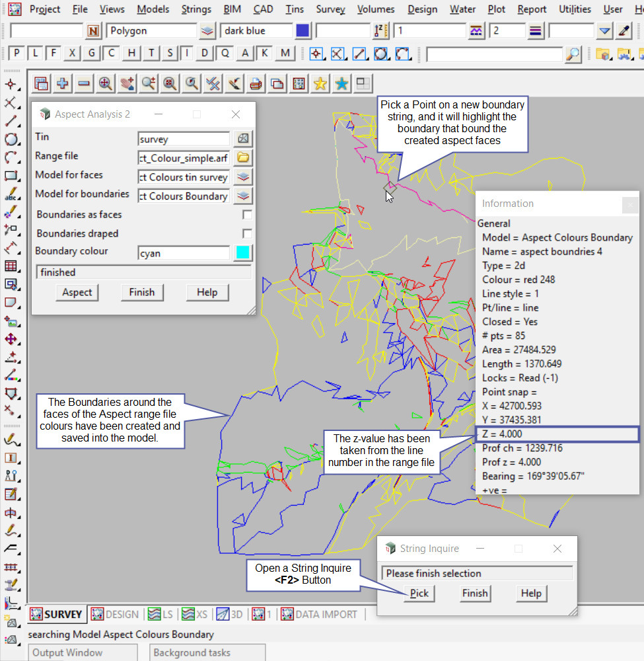Toggle the P snap button
644x661 pixels.
pyautogui.click(x=17, y=54)
